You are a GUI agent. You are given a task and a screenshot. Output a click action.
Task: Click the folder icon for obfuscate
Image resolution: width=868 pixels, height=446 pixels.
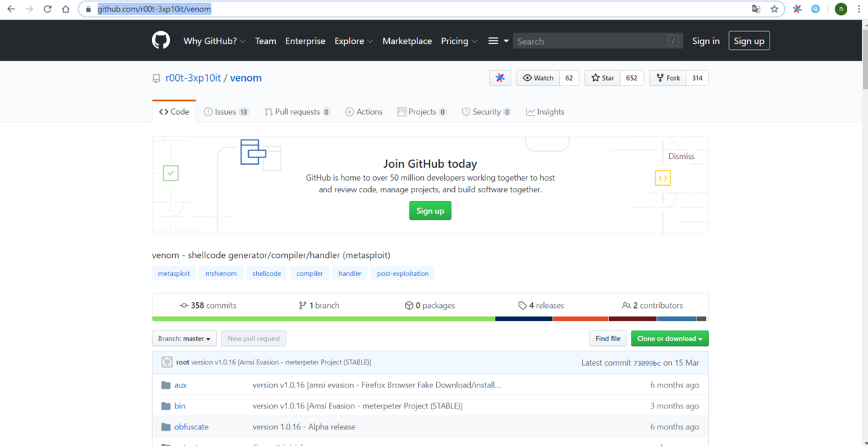pos(166,427)
